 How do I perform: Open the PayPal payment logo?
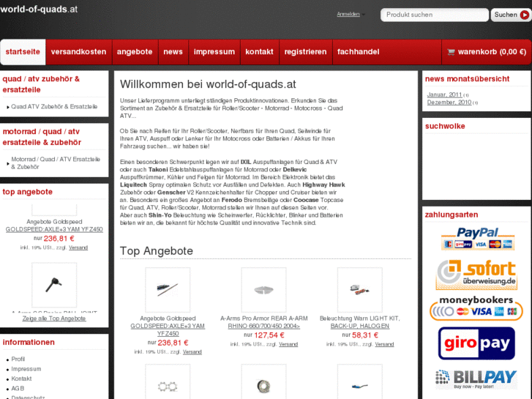[x=477, y=239]
